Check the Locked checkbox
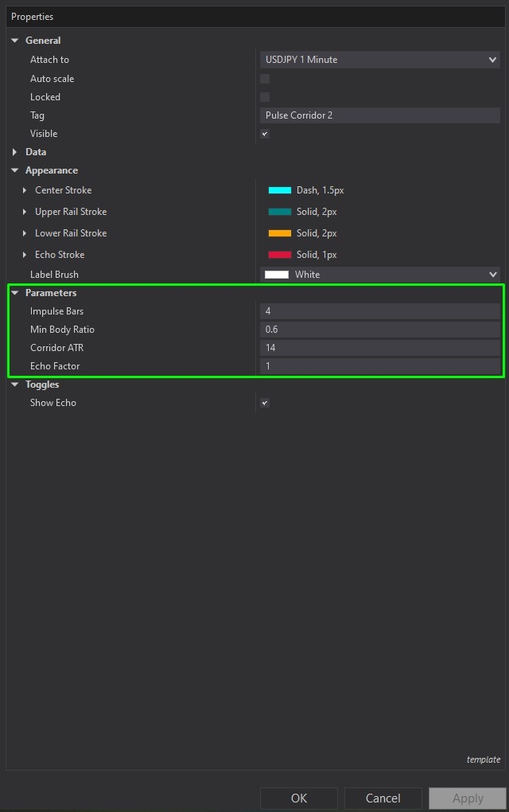 click(265, 97)
